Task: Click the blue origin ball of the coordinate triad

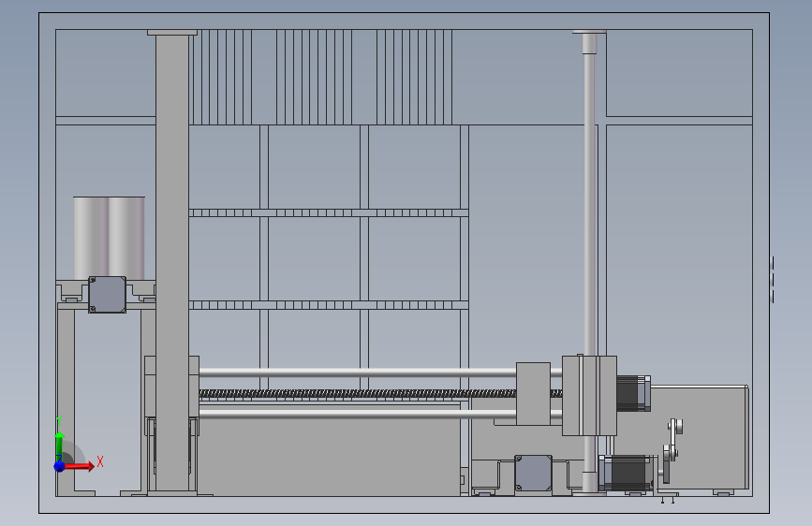Action: click(x=60, y=466)
